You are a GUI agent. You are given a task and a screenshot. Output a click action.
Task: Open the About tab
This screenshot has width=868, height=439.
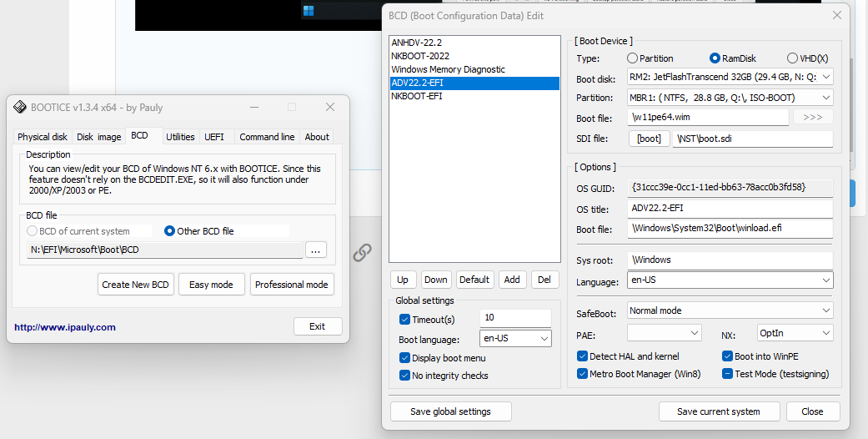point(317,137)
